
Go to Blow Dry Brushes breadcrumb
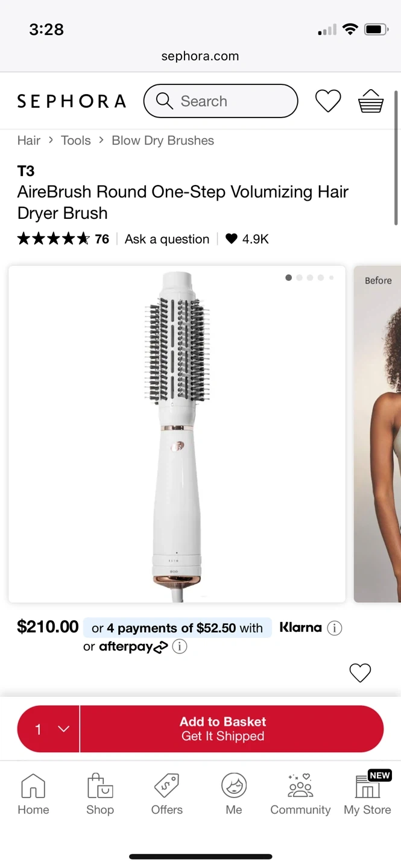(163, 140)
